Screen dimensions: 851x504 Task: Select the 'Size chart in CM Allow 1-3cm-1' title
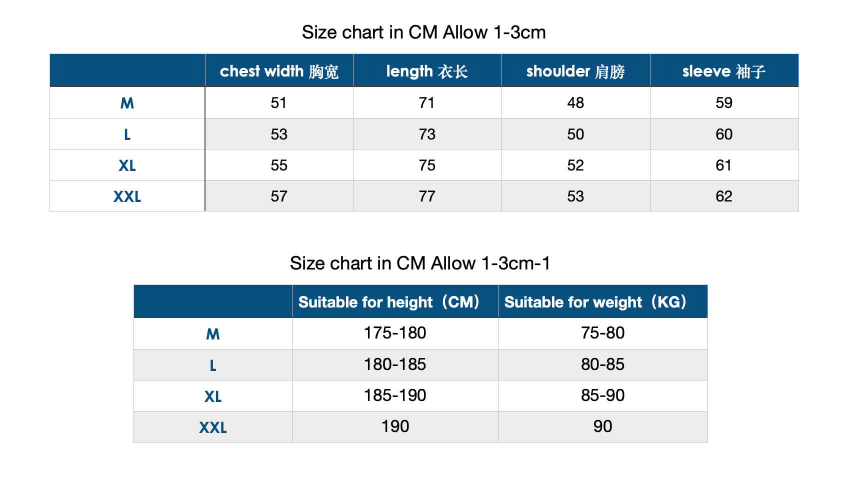(x=420, y=263)
